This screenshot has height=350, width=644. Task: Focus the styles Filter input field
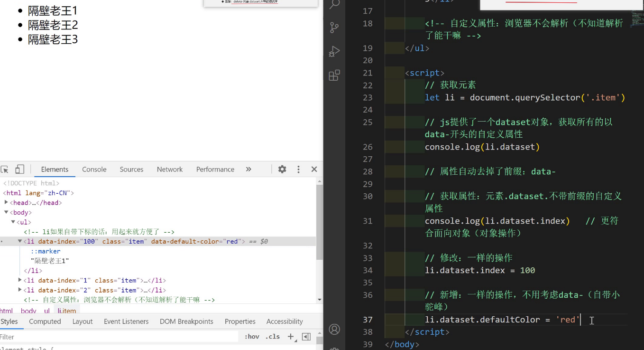[119, 337]
